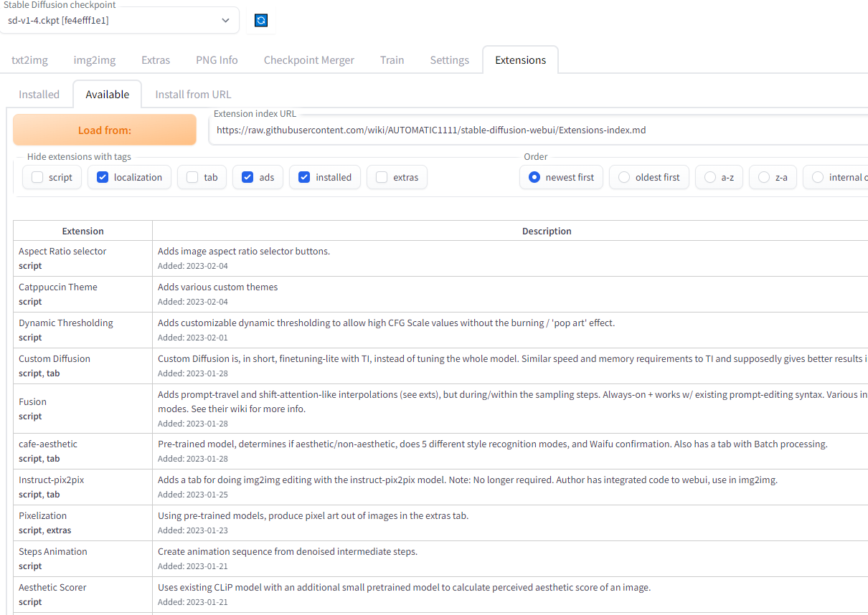The image size is (868, 615).
Task: Open the Install from URL tab
Action: 192,94
